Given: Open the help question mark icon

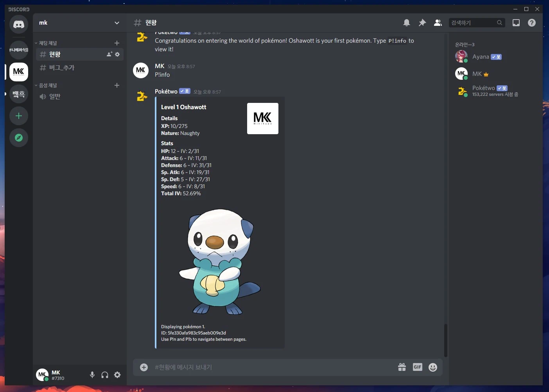Looking at the screenshot, I should (x=532, y=23).
